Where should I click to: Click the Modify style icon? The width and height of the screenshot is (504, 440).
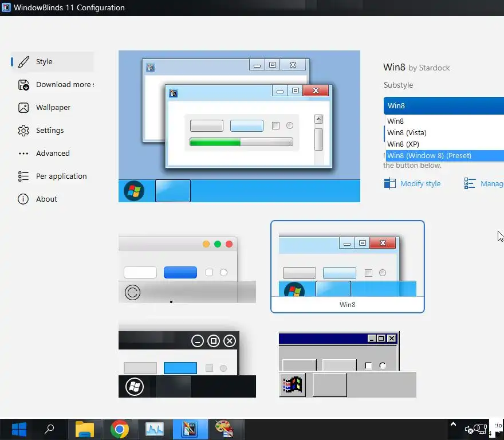(x=390, y=183)
